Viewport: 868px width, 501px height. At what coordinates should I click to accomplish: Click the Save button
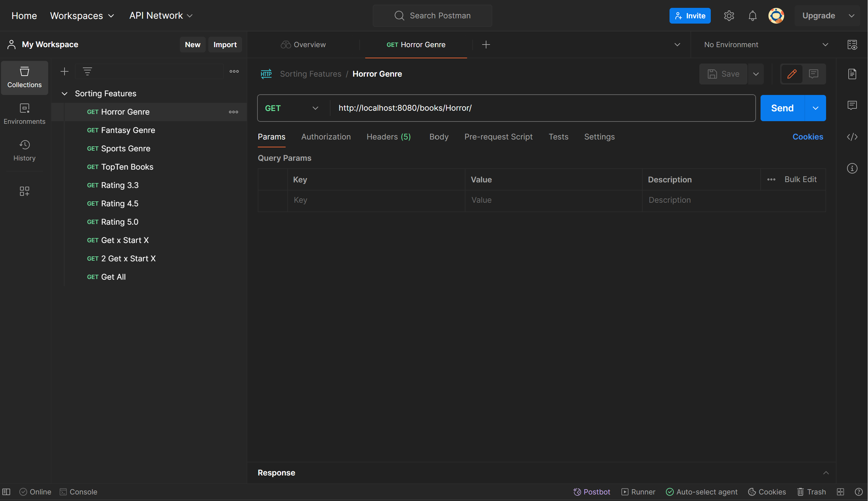[723, 74]
